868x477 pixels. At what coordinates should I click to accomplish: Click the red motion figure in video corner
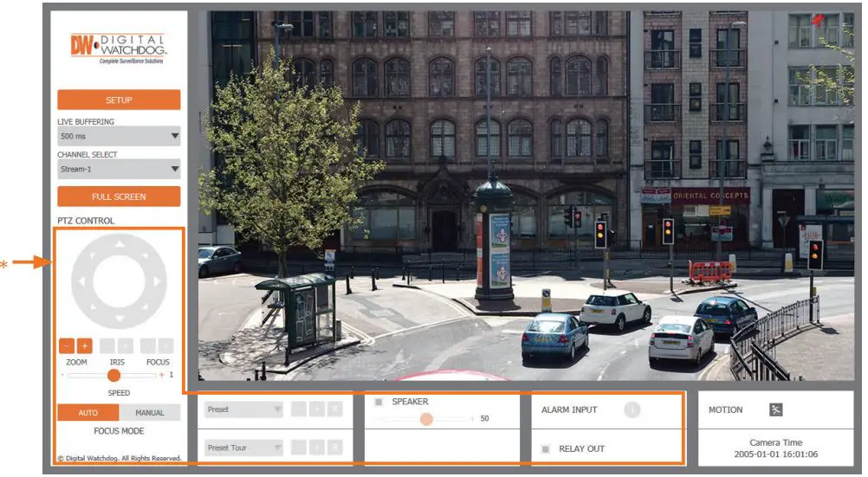(817, 21)
